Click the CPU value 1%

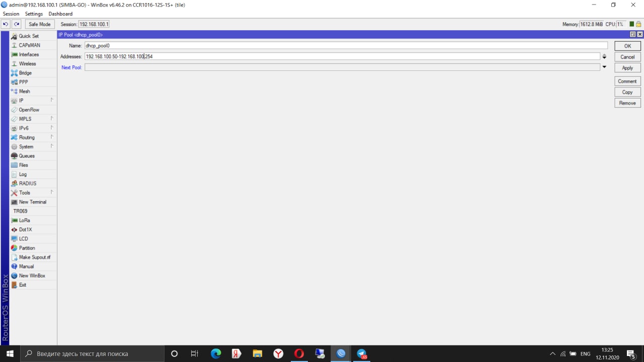click(621, 24)
